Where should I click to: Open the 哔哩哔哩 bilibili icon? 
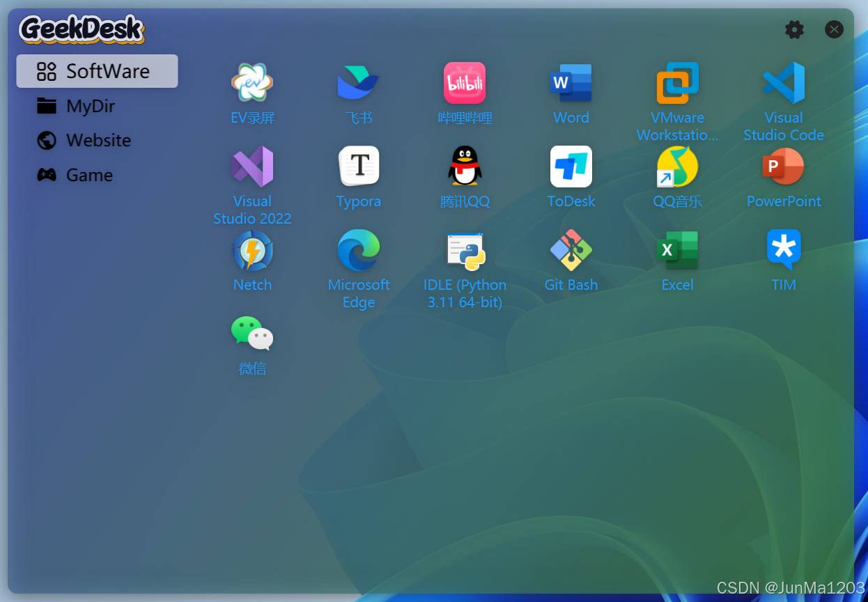tap(465, 83)
